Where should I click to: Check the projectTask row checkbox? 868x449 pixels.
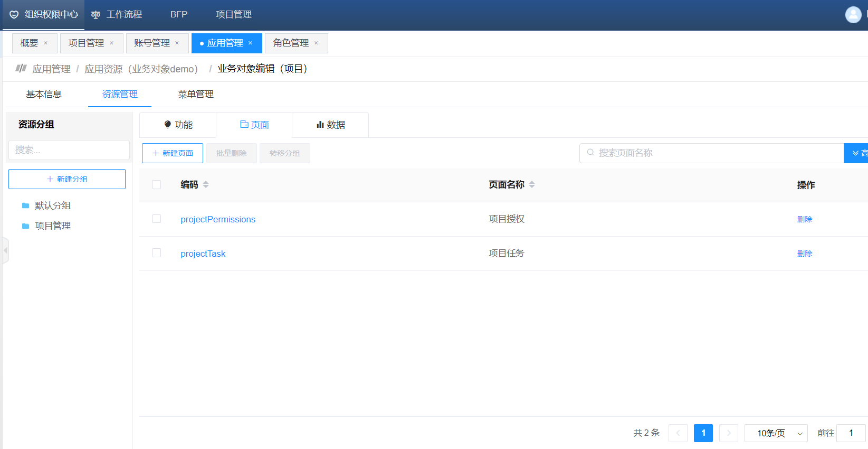pos(156,253)
